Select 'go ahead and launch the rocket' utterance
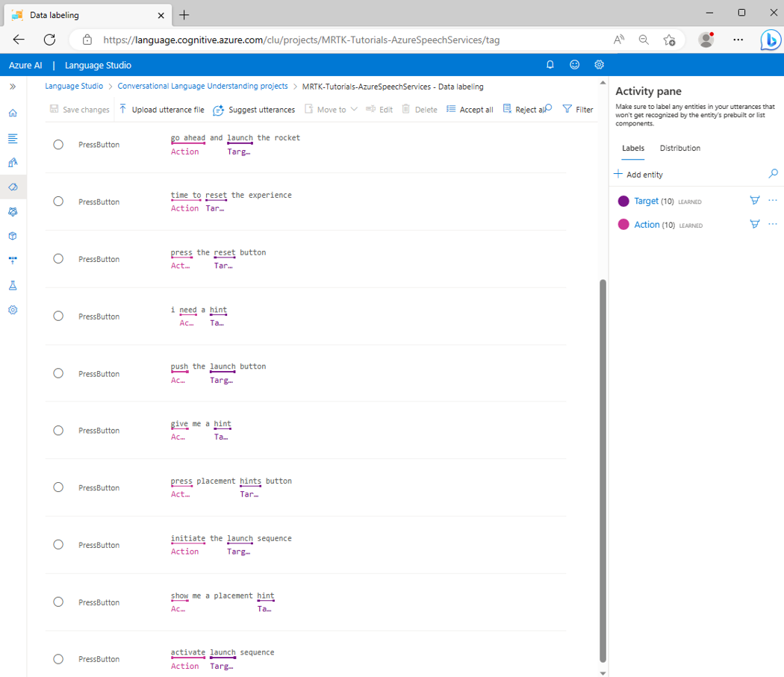This screenshot has width=784, height=677. (x=58, y=145)
